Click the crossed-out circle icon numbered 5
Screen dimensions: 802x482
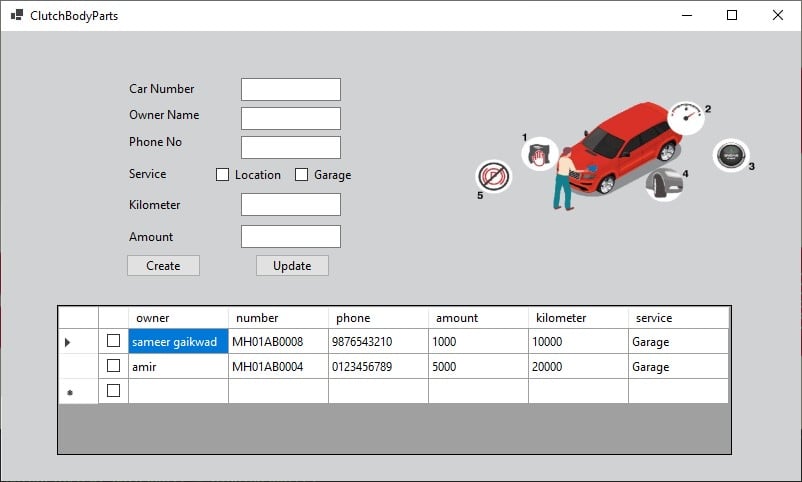coord(493,178)
